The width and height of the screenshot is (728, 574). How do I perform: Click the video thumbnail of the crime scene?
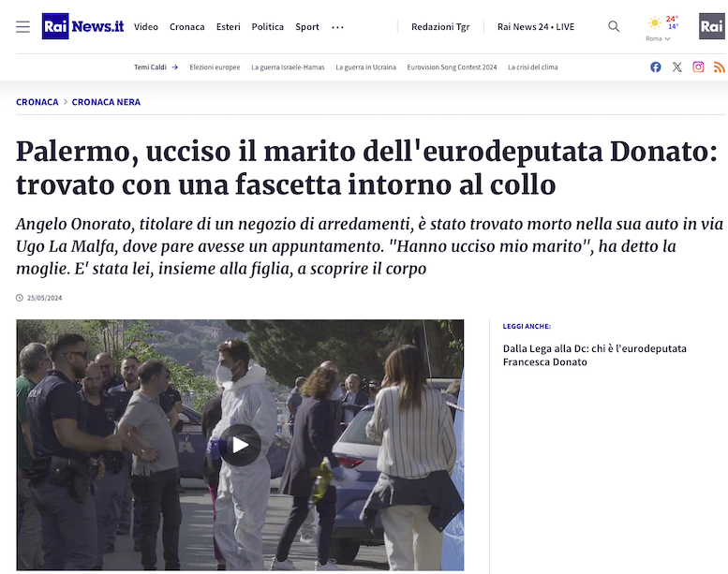[x=240, y=445]
